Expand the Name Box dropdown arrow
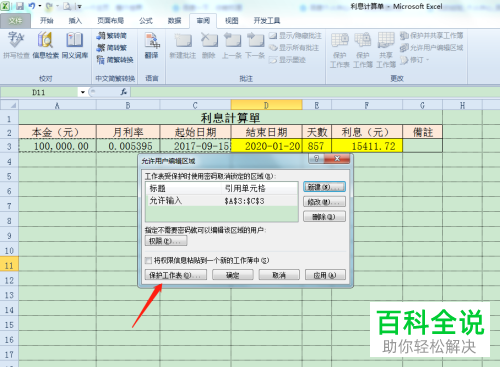500x367 pixels. pyautogui.click(x=83, y=92)
